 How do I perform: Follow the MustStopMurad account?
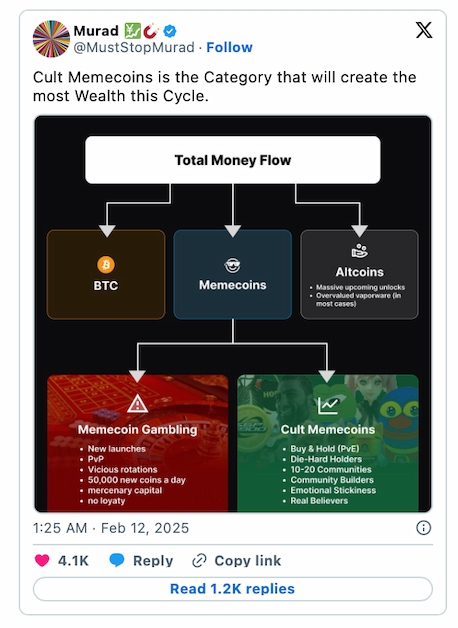tap(229, 47)
